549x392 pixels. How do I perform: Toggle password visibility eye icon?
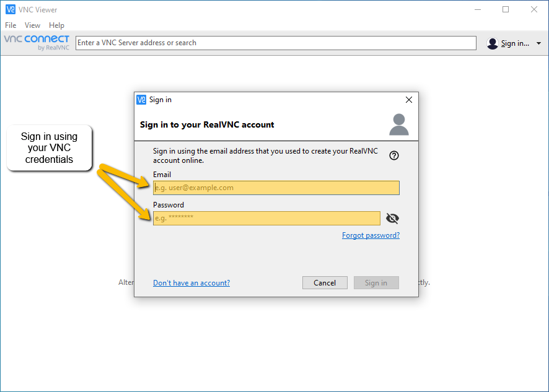392,218
